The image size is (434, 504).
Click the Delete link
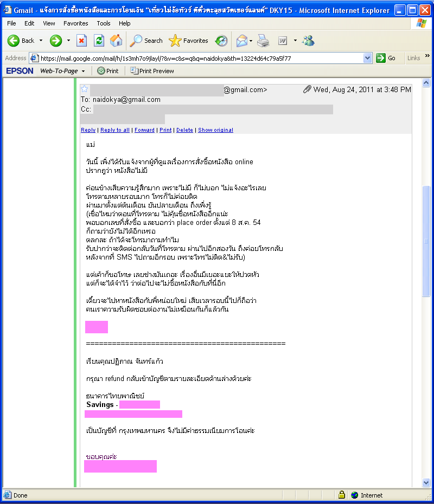184,130
